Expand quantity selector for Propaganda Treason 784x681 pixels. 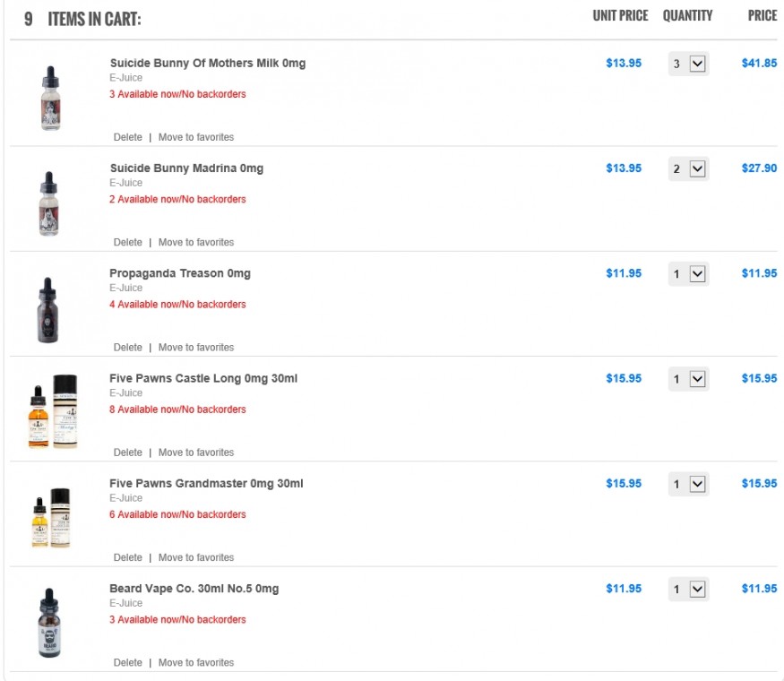click(x=688, y=274)
